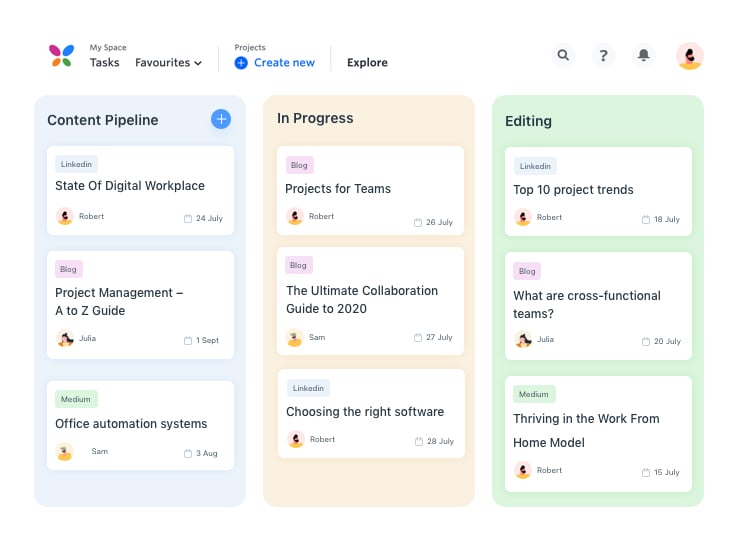Viewport: 743px width, 547px height.
Task: Click the calendar icon next to 26 July
Action: point(417,222)
